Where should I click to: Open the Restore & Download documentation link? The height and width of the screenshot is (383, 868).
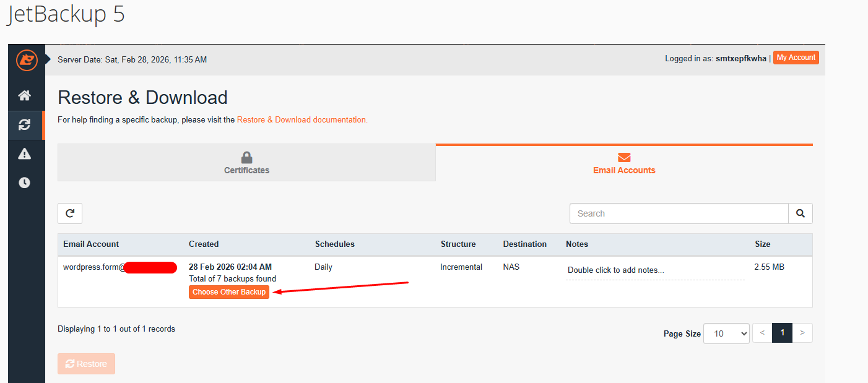pos(302,120)
